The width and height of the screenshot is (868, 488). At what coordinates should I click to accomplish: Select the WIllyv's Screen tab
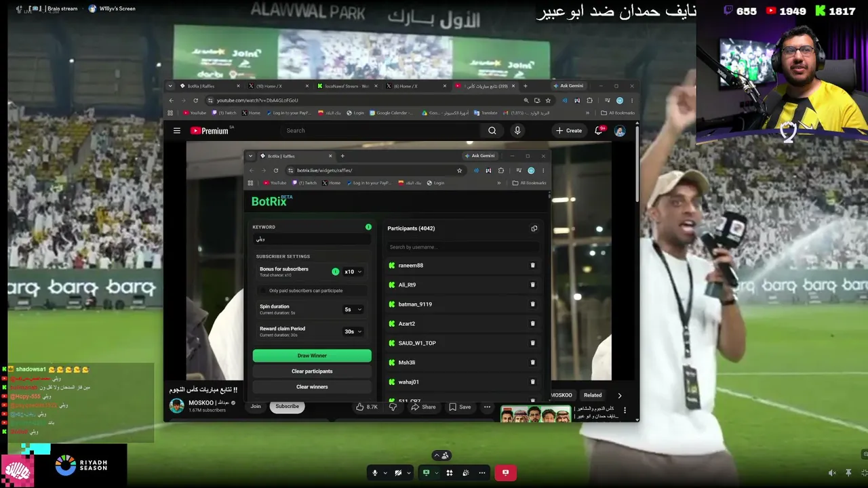click(x=112, y=9)
